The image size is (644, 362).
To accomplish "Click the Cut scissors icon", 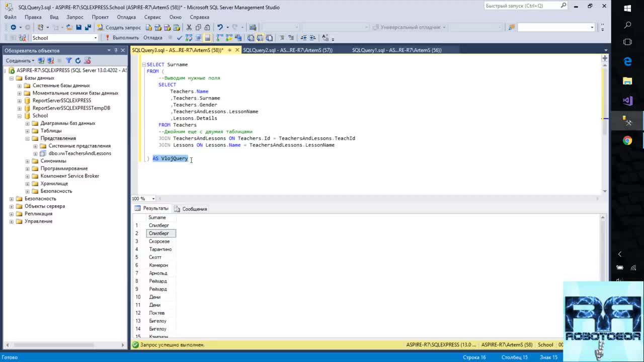I will (x=189, y=27).
